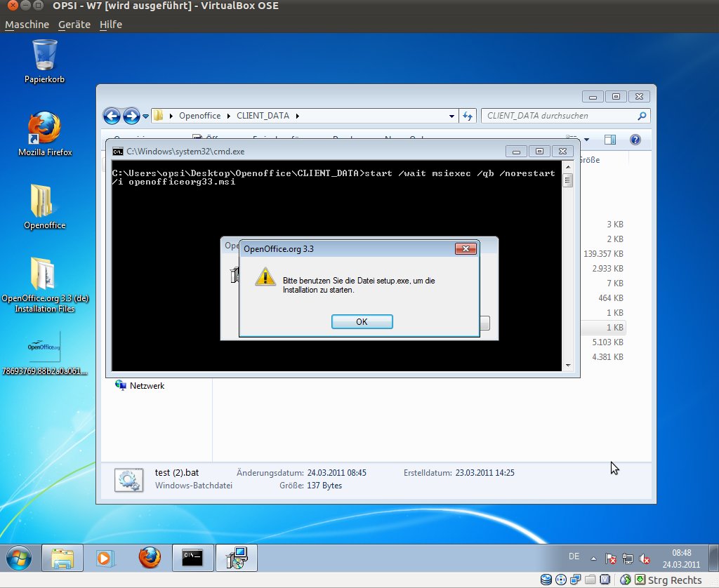Click the 4.381 KB size cell
719x588 pixels.
tap(607, 356)
